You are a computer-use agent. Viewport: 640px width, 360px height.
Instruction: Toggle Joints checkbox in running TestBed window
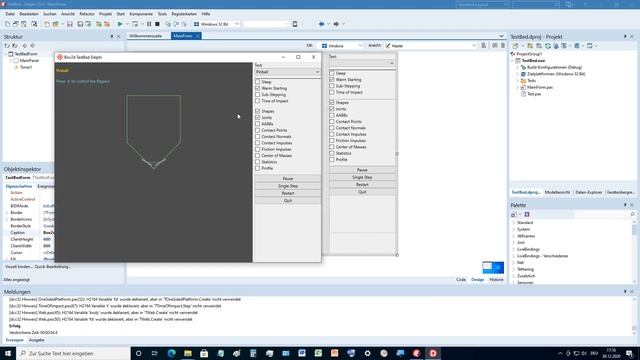[x=258, y=118]
